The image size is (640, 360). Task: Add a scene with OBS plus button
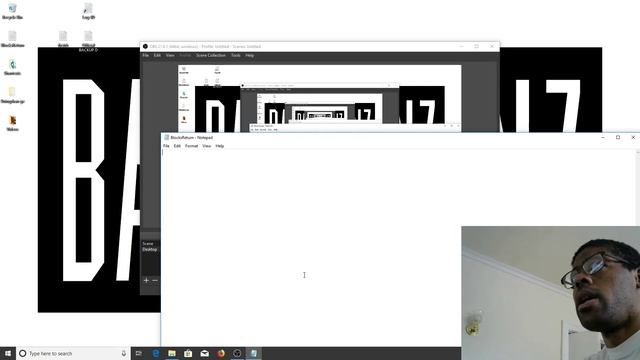coord(146,280)
